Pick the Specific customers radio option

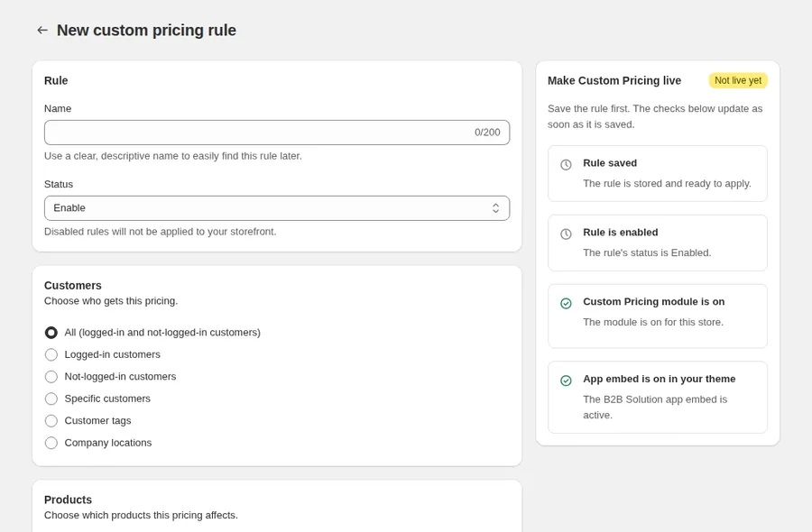(x=51, y=399)
